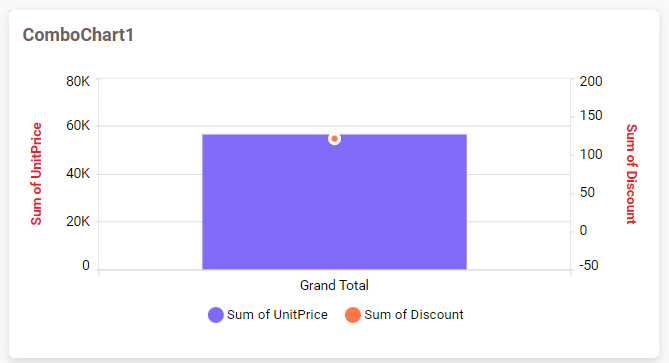Click the 0 label on left axis
Screen dimensions: 669x363
tap(86, 265)
